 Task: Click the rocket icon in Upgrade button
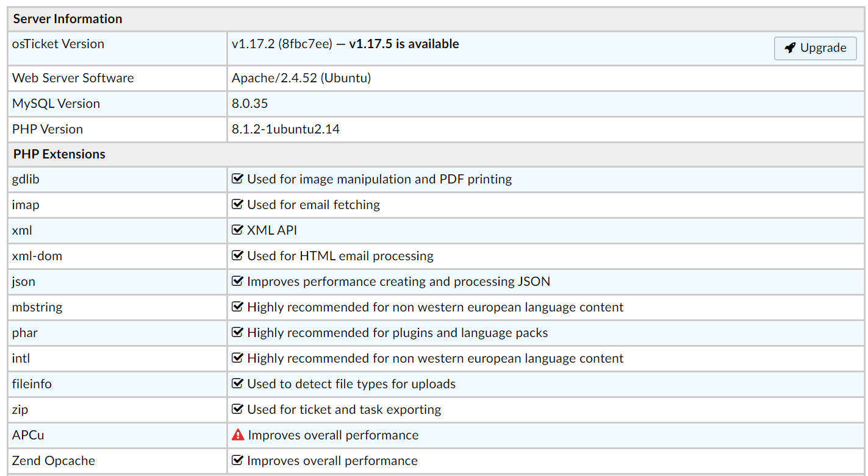(791, 48)
